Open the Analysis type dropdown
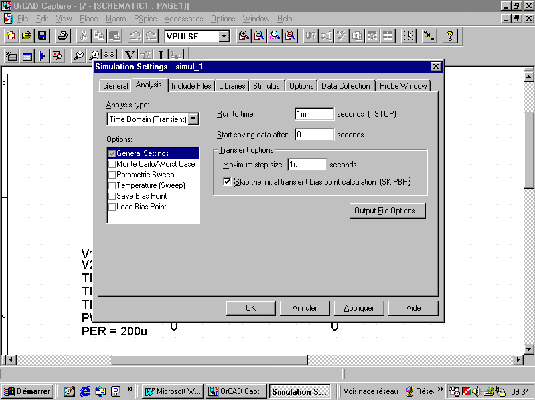This screenshot has width=535, height=400. coord(193,119)
